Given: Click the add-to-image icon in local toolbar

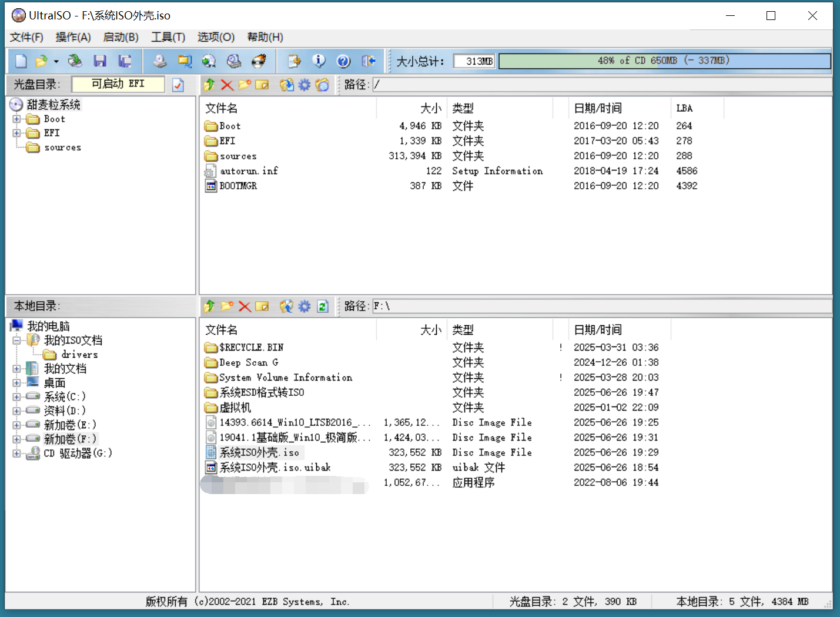Looking at the screenshot, I should pyautogui.click(x=286, y=306).
